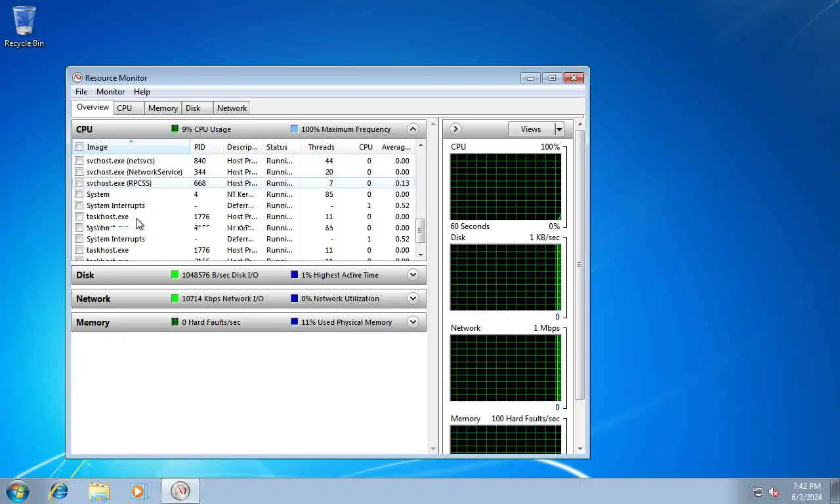Screen dimensions: 840x504
Task: Click the blue Network Utilization indicator square
Action: [295, 299]
